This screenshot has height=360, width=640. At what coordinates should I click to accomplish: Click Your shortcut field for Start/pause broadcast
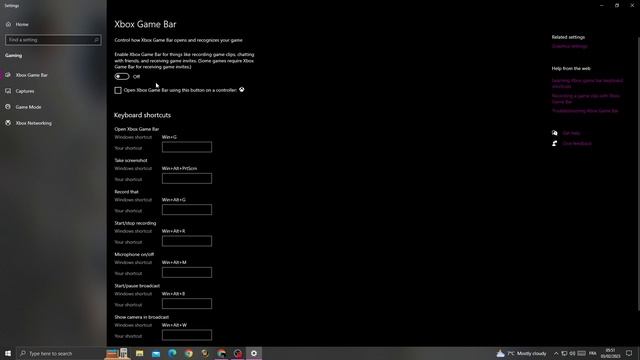pyautogui.click(x=187, y=304)
